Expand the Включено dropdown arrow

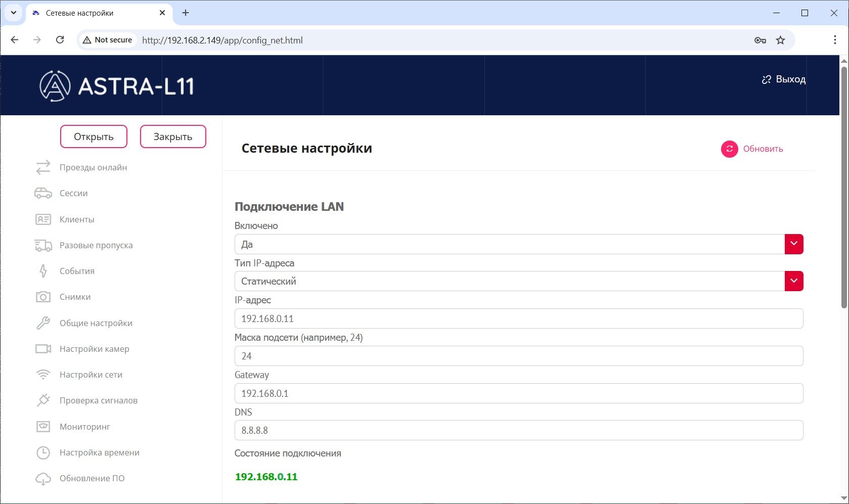(x=794, y=244)
